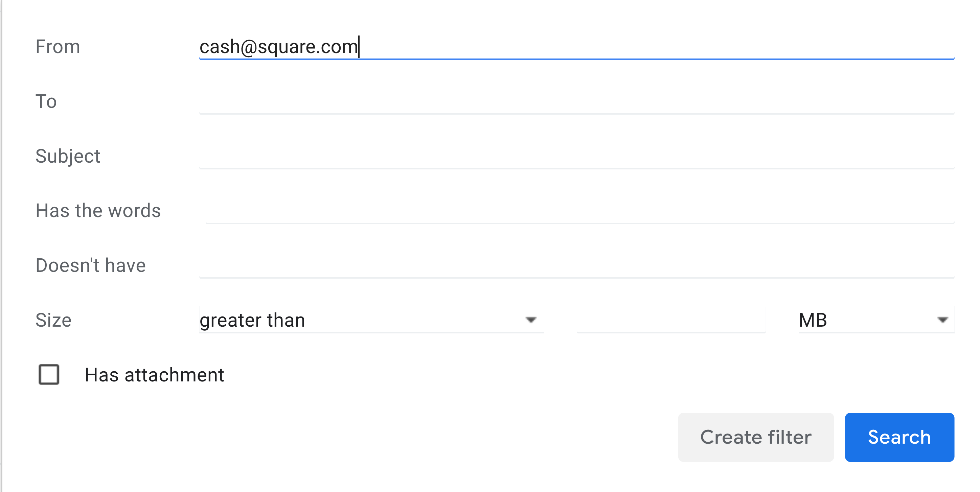The height and width of the screenshot is (492, 980).
Task: Select the Has the words input
Action: point(579,211)
